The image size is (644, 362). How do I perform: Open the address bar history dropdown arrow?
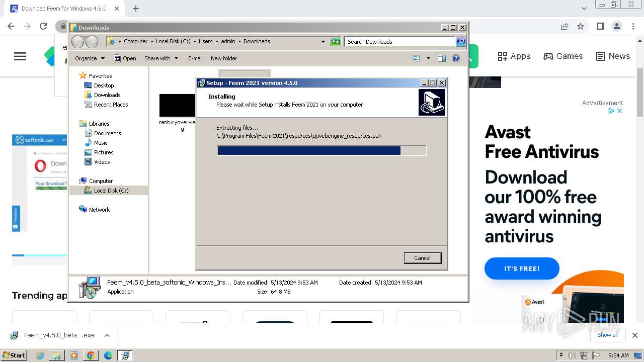pyautogui.click(x=323, y=42)
